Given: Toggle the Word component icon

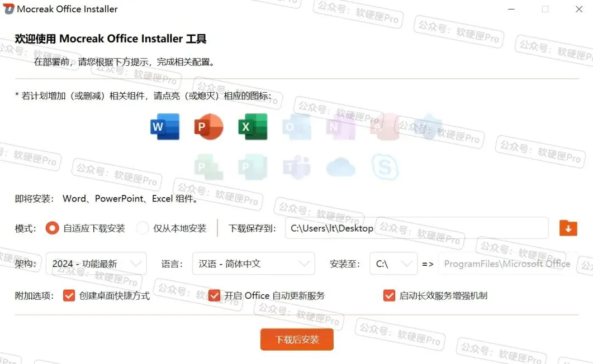Looking at the screenshot, I should point(165,127).
